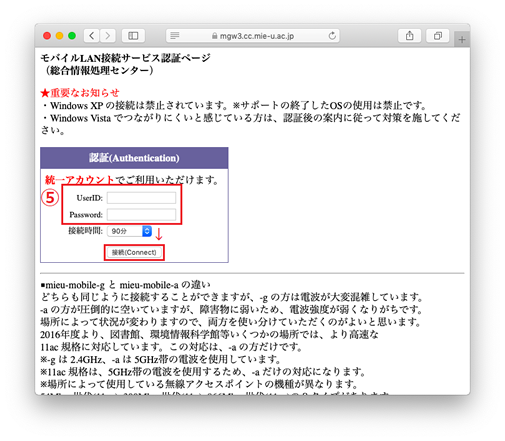505x441 pixels.
Task: Click the mgw3.cc.mie-u.ac.jp address bar
Action: point(253,36)
